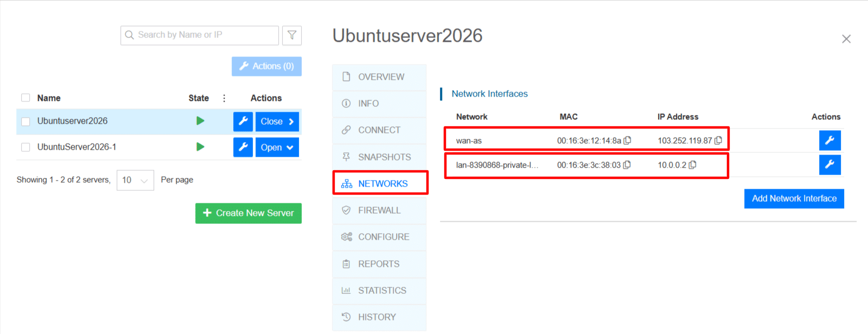Click wrench icon for UbuntuServer2026-1 row
The image size is (868, 334).
pyautogui.click(x=243, y=147)
